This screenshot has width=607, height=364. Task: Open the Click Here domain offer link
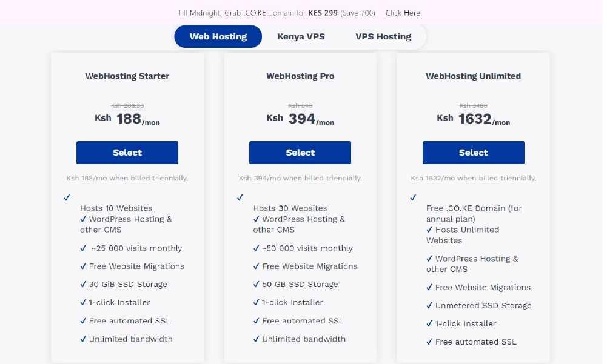403,13
